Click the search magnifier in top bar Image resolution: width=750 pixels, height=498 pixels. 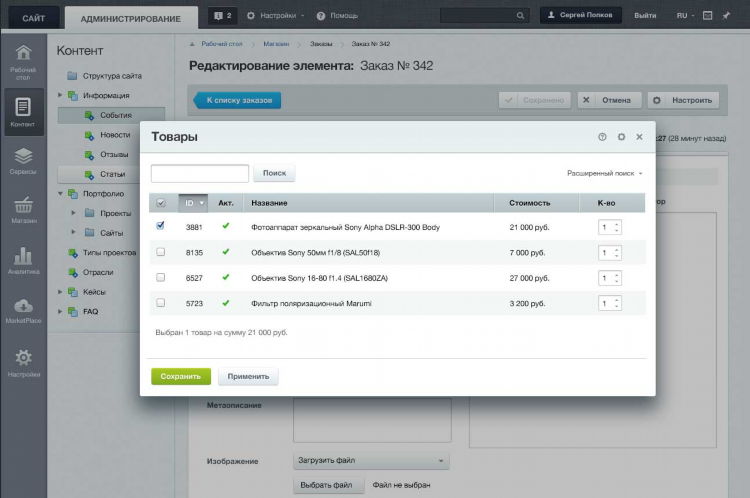point(520,16)
